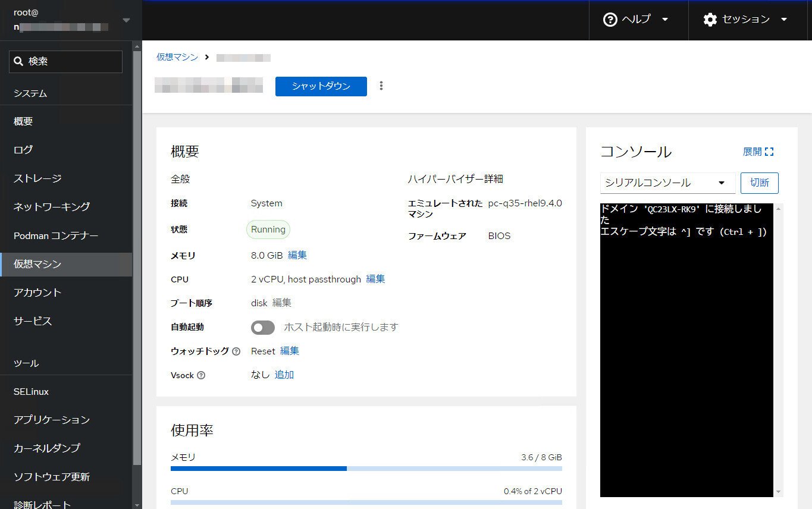Click the 検索 search input field
812x509 pixels.
(x=65, y=62)
